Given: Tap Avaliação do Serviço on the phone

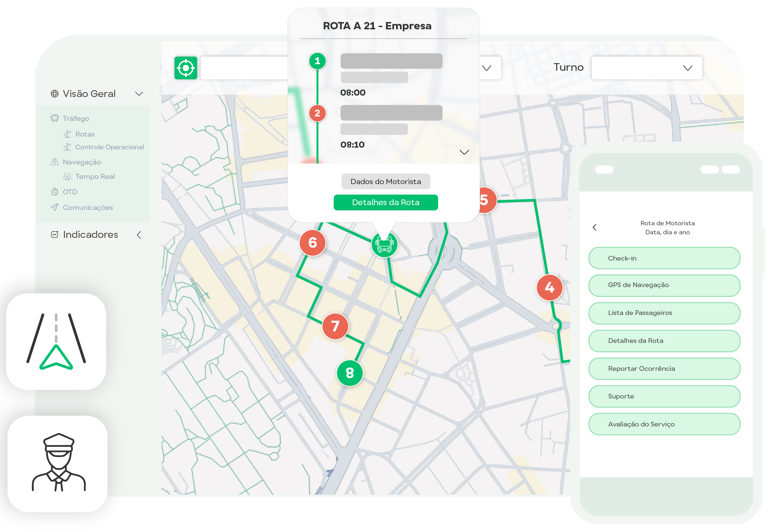Looking at the screenshot, I should [x=664, y=424].
